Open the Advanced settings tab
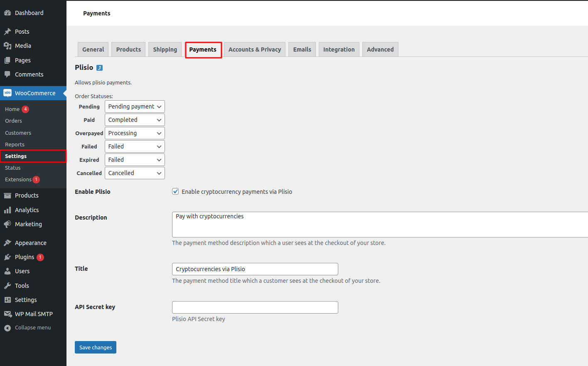The width and height of the screenshot is (588, 366). pyautogui.click(x=380, y=49)
